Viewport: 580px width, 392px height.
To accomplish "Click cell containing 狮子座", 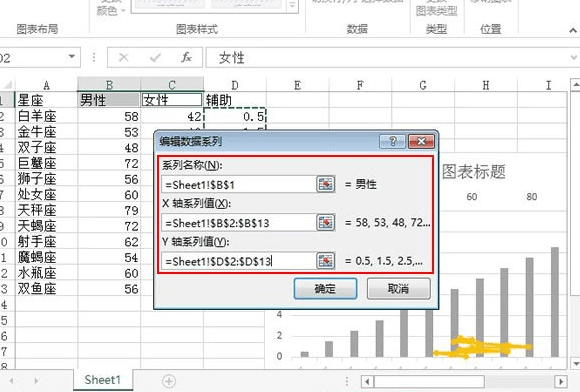I will point(46,179).
